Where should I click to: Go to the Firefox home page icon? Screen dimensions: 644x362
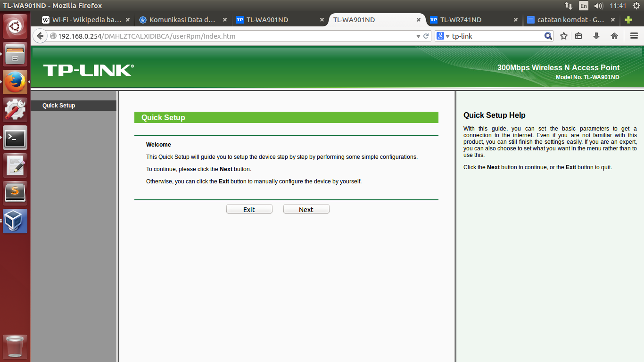(614, 36)
